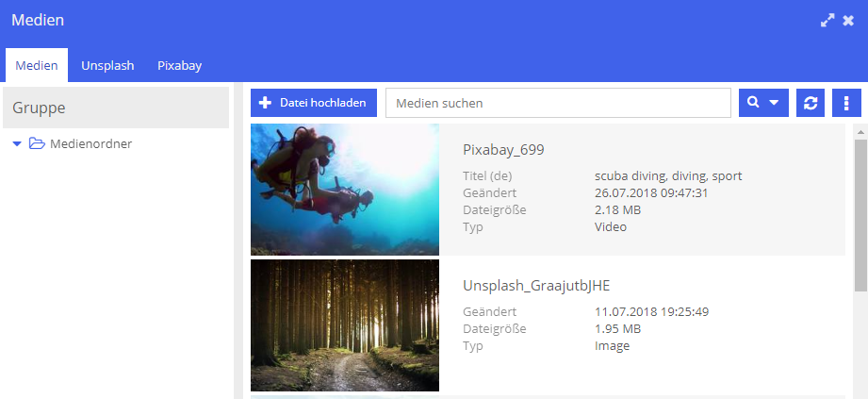Image resolution: width=868 pixels, height=399 pixels.
Task: Open the Pixabay tab
Action: click(x=179, y=65)
